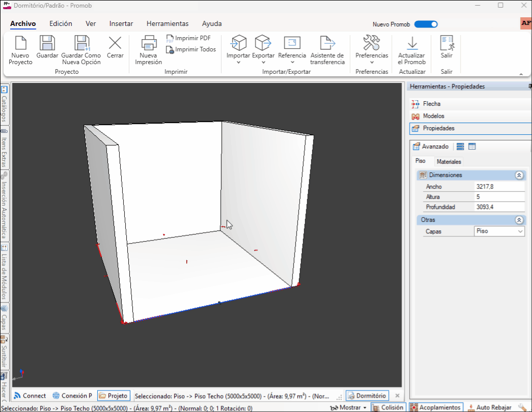Switch to the Materiales tab

click(x=449, y=162)
